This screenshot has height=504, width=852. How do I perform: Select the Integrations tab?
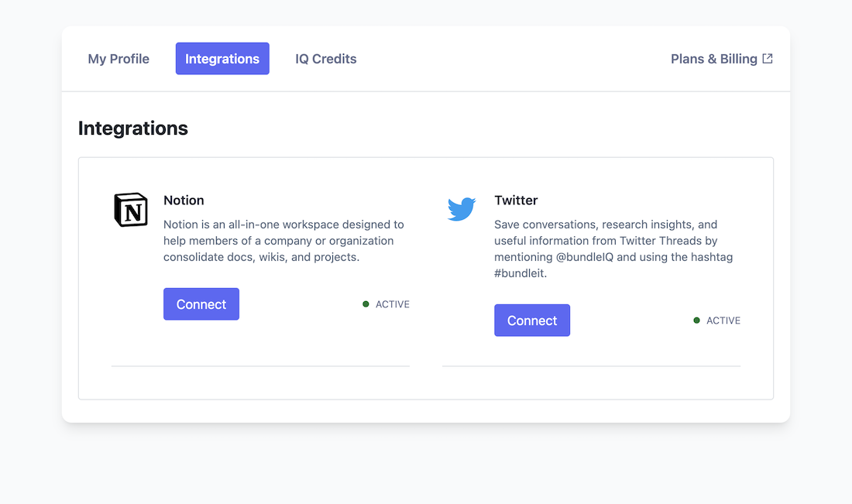[222, 59]
